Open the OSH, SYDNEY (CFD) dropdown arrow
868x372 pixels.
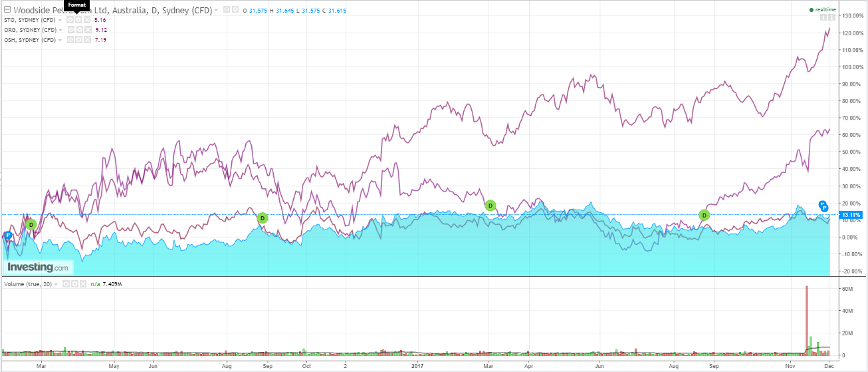pos(60,40)
